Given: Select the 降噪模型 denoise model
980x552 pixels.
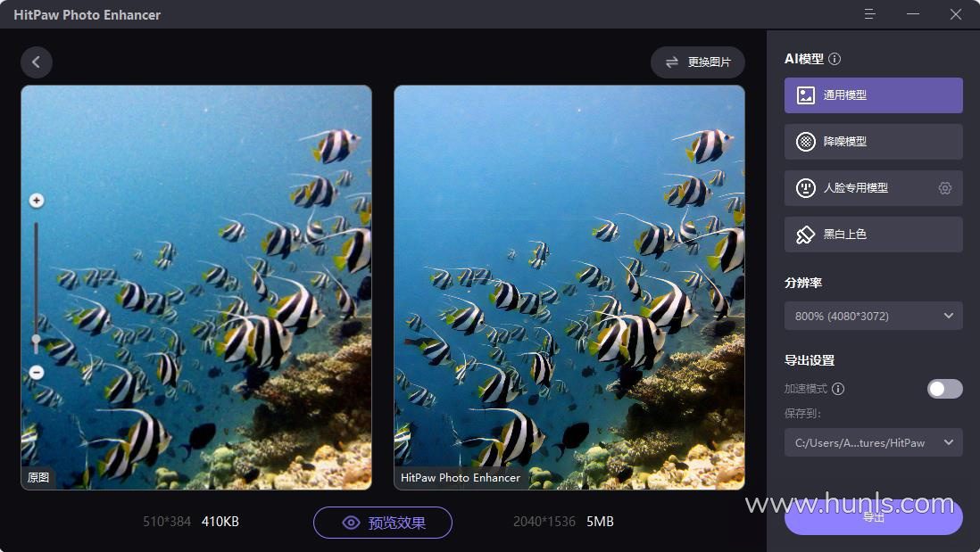Looking at the screenshot, I should point(873,142).
